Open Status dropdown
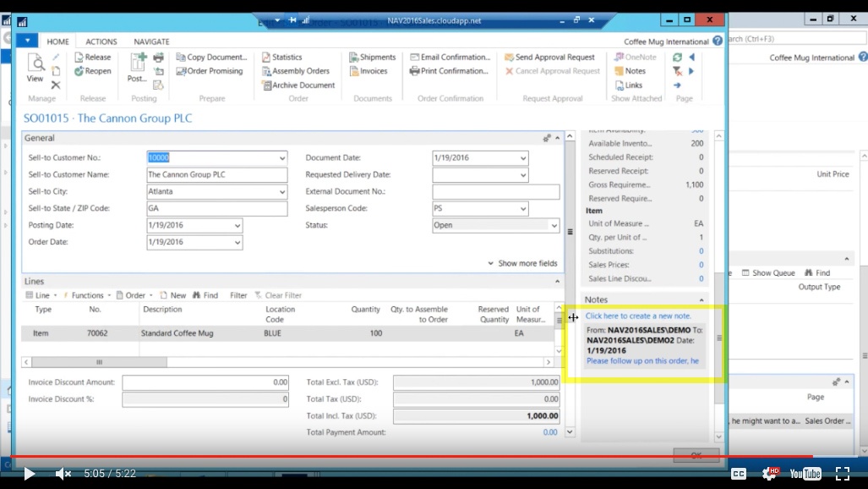Image resolution: width=868 pixels, height=489 pixels. (554, 226)
